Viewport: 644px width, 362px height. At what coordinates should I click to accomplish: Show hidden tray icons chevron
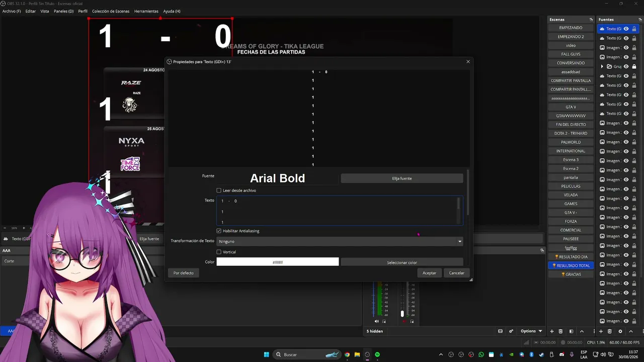tap(441, 354)
